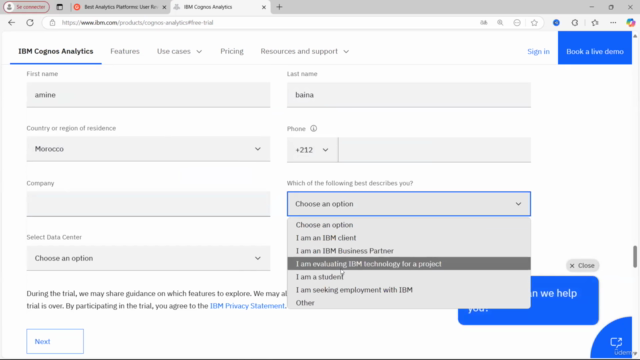Select 'I am an IBM client'

(x=409, y=238)
